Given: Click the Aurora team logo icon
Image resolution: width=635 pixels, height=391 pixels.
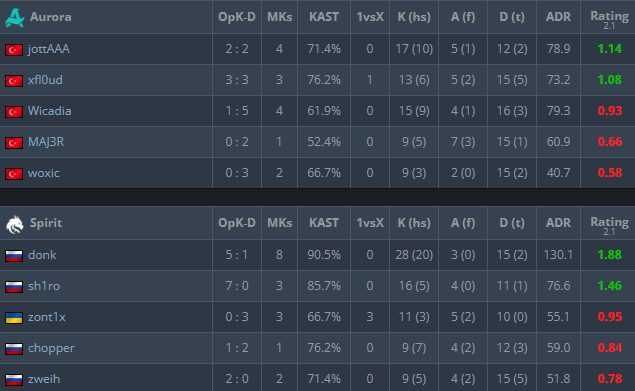Looking at the screenshot, I should click(15, 18).
